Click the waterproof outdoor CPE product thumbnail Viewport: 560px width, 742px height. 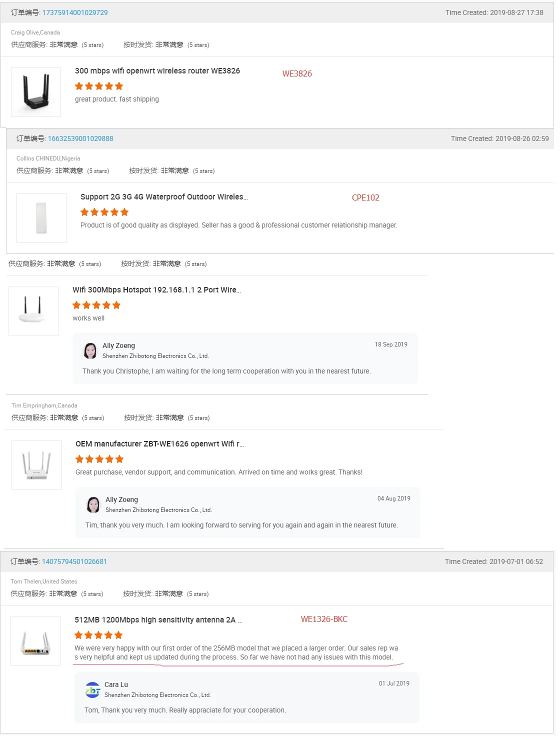[41, 218]
